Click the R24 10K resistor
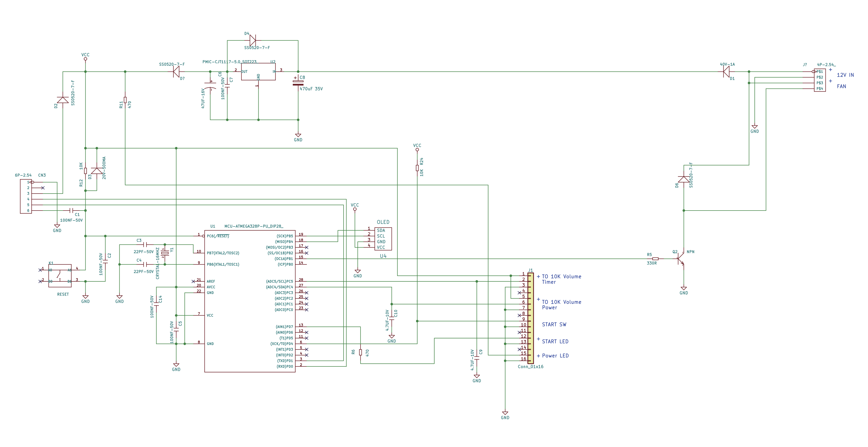This screenshot has width=868, height=447. click(x=417, y=168)
